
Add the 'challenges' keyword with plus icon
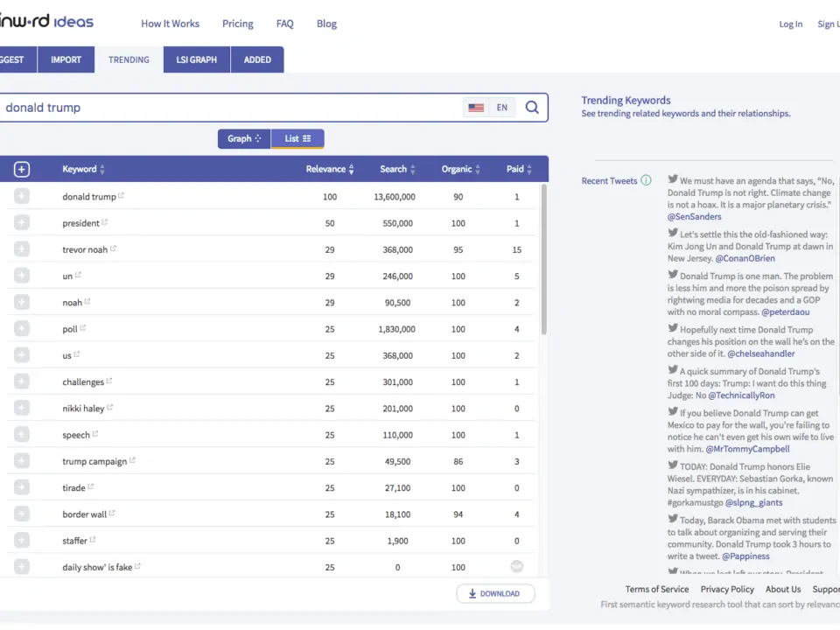tap(21, 382)
